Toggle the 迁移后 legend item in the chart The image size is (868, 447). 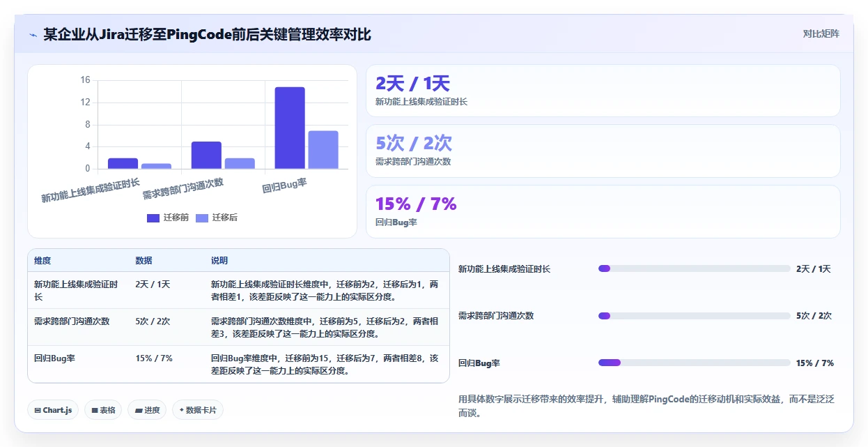click(216, 218)
